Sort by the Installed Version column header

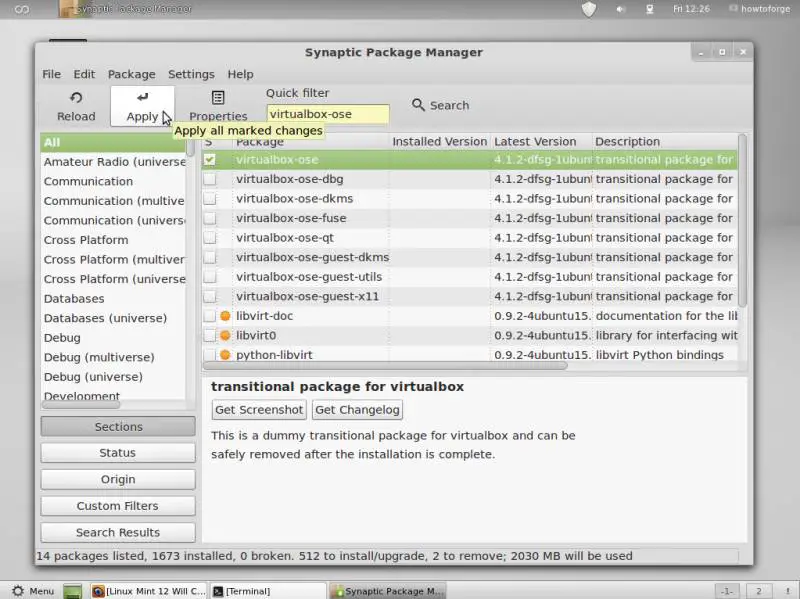tap(440, 141)
